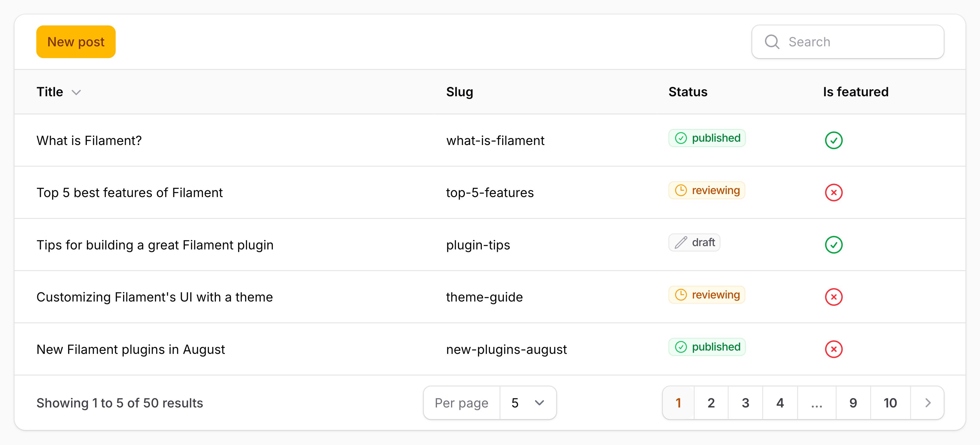Screen dimensions: 980x445
Task: Toggle featured off for What is Filament? post
Action: pyautogui.click(x=833, y=140)
